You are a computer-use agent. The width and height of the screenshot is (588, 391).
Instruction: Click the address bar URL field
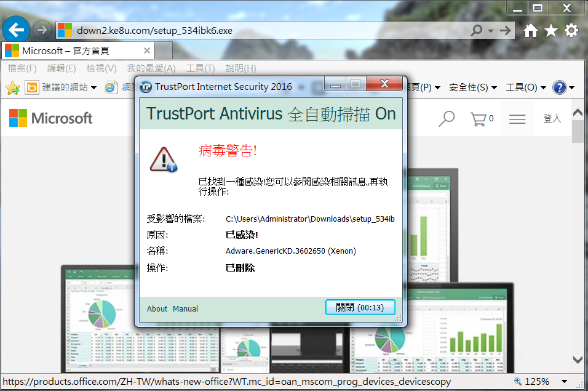(263, 30)
